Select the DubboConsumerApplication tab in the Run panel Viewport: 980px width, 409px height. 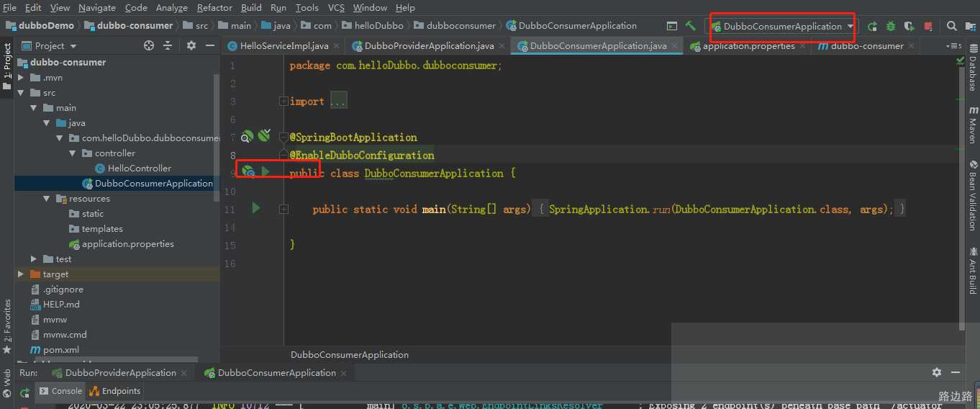tap(277, 372)
